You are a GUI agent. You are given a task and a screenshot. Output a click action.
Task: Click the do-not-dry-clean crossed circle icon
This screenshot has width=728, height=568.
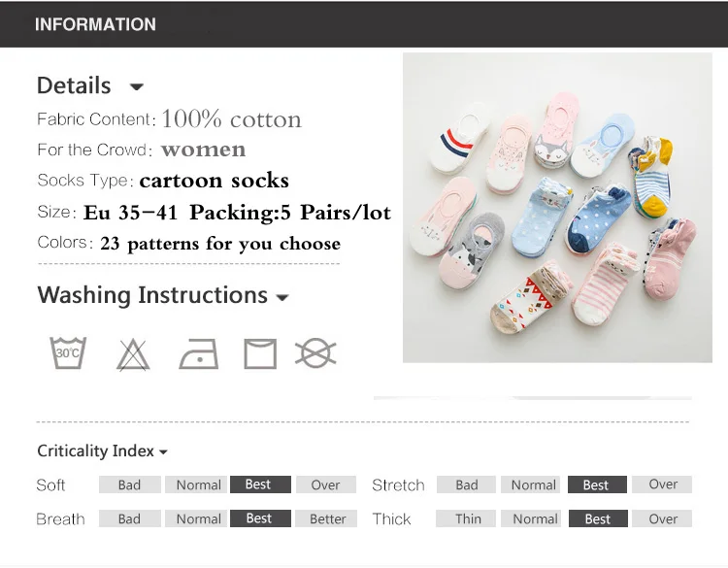pos(315,353)
